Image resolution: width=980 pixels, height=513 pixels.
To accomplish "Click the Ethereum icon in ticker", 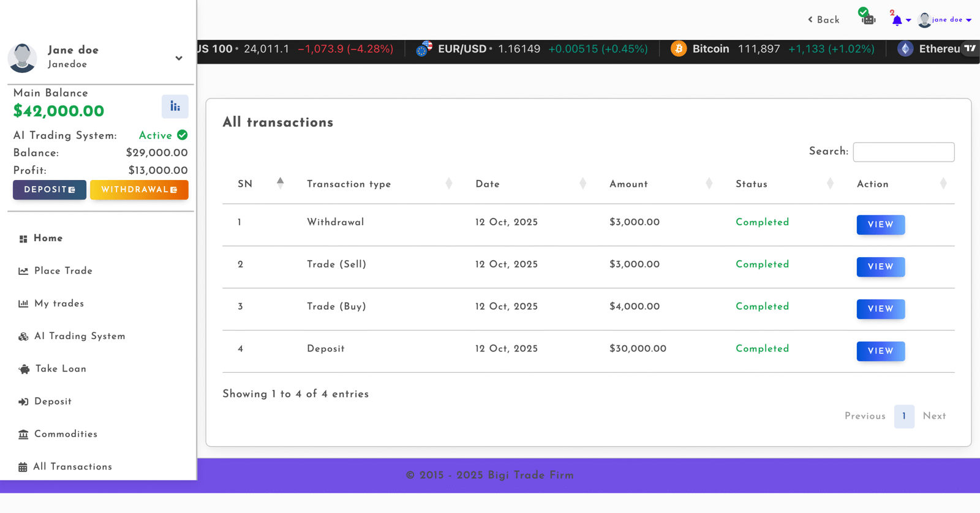I will click(905, 49).
